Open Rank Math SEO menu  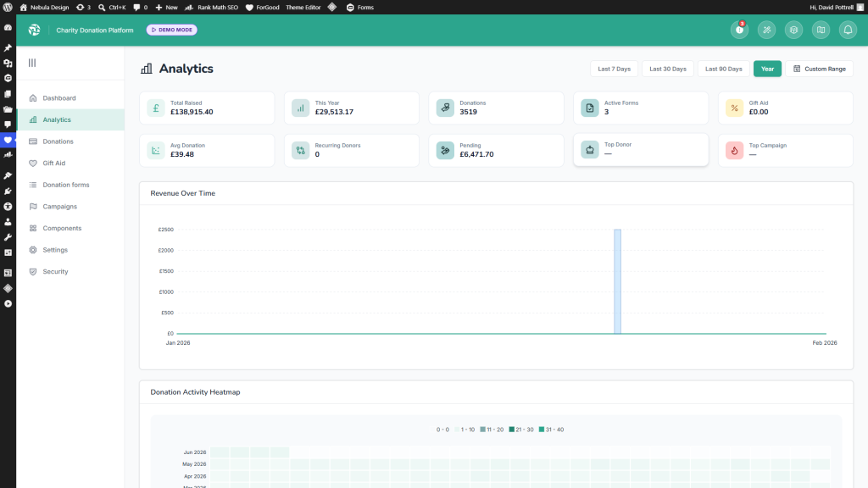coord(211,7)
